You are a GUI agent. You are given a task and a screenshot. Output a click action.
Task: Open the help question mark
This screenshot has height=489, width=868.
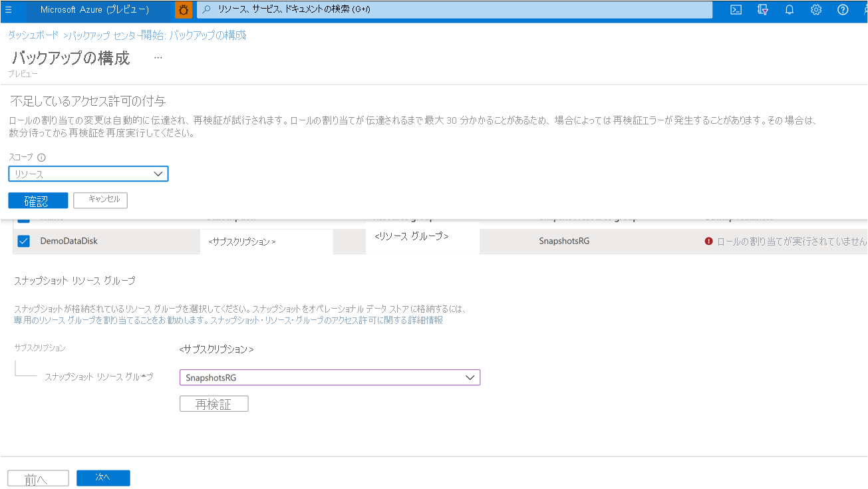click(x=843, y=10)
